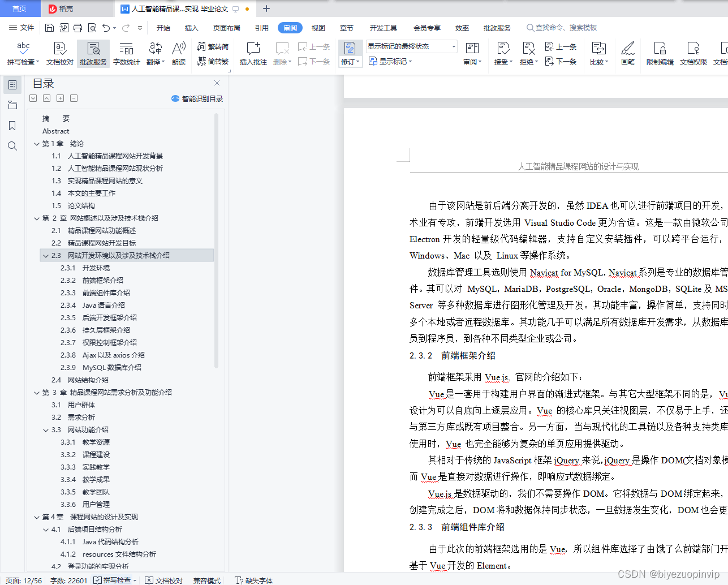Viewport: 728px width, 585px height.
Task: Click the 目录 panel vertical scrollbar
Action: pyautogui.click(x=217, y=240)
